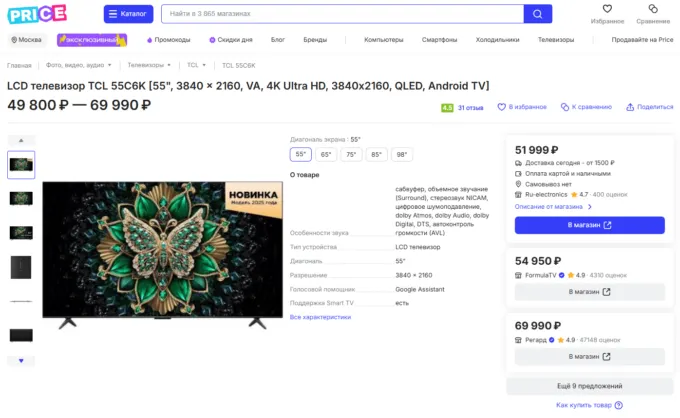Click the shop icon beside FormulaTV
The image size is (680, 418).
518,275
